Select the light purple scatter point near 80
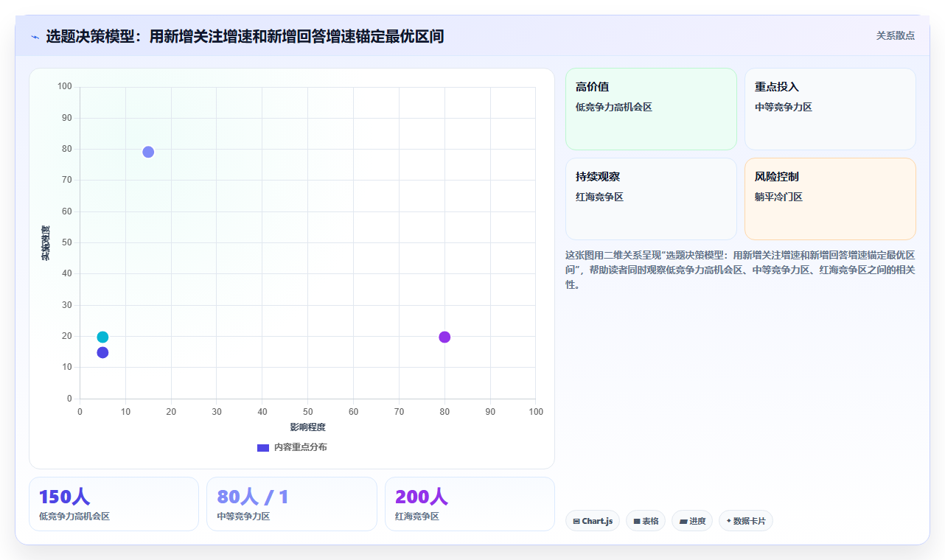Viewport: 945px width, 560px height. pos(148,152)
